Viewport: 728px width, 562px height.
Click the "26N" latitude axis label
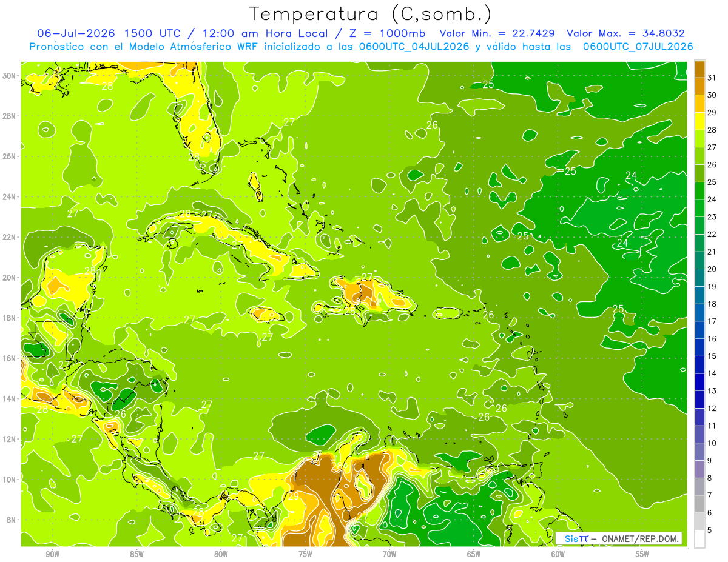tap(10, 156)
